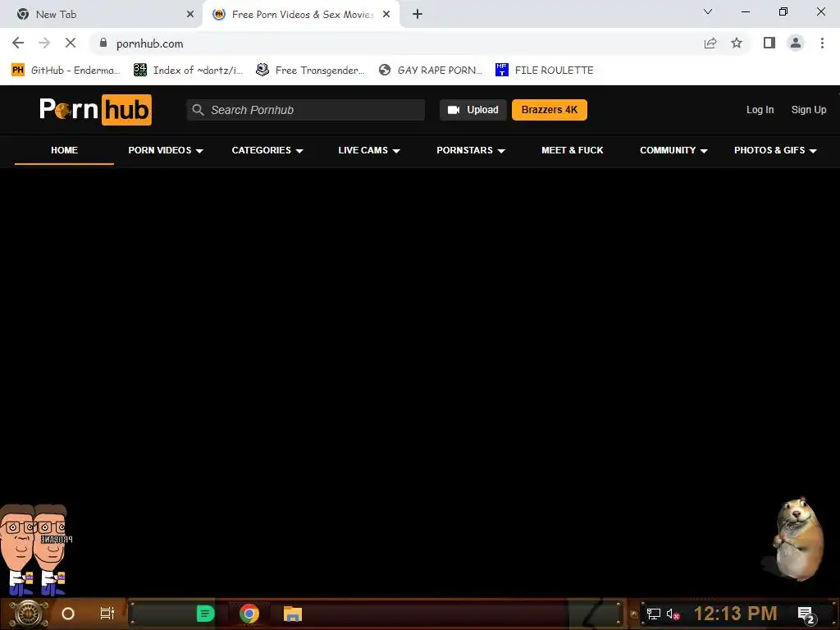Click the 12:13 PM taskbar clock
Viewport: 840px width, 630px height.
[736, 614]
